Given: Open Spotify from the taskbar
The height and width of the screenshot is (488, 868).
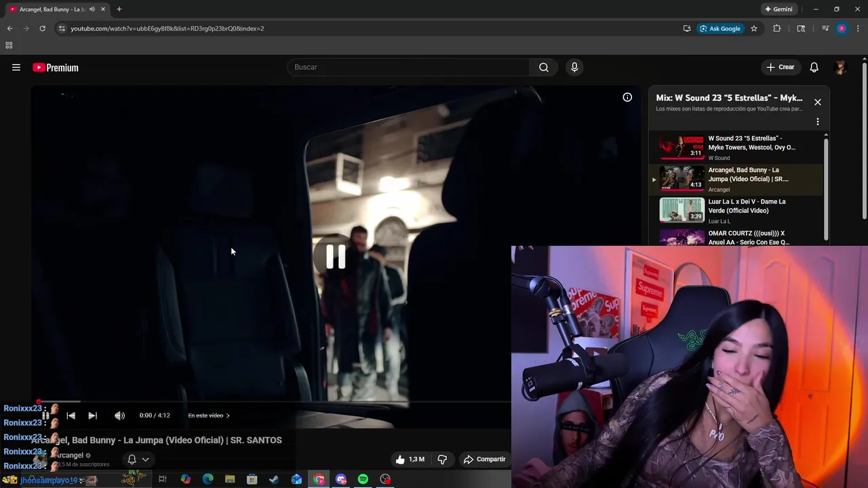Looking at the screenshot, I should [363, 479].
